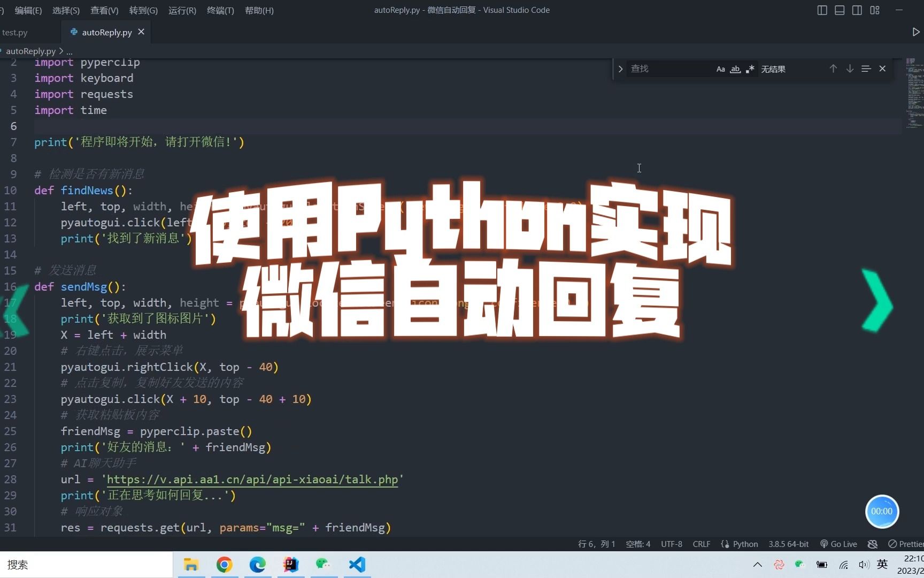The height and width of the screenshot is (578, 924).
Task: Open Microsoft Edge from taskbar
Action: (258, 565)
